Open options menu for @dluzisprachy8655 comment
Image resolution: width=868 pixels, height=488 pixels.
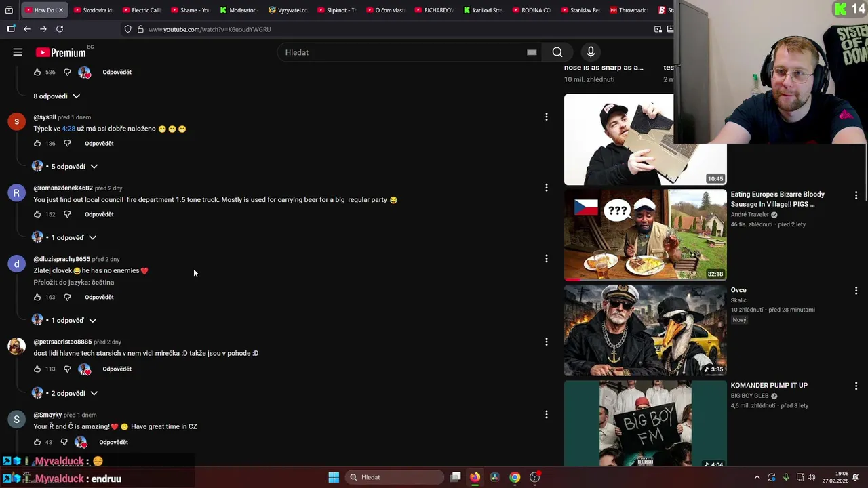pyautogui.click(x=547, y=258)
